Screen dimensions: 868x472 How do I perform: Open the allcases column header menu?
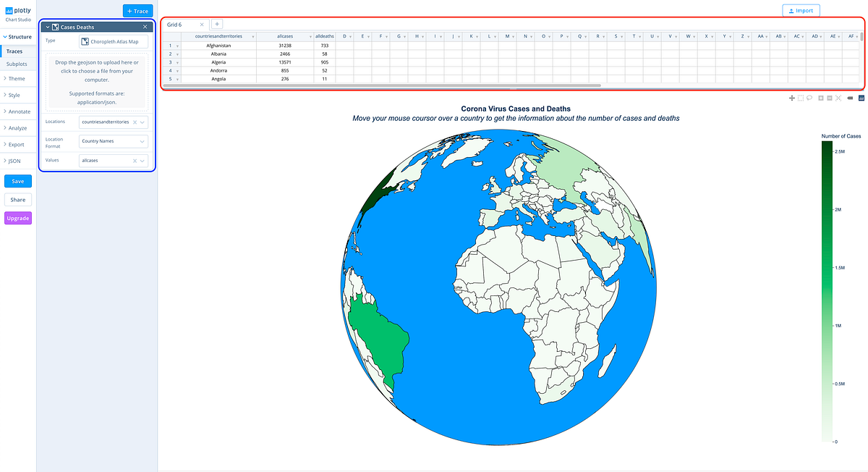310,35
